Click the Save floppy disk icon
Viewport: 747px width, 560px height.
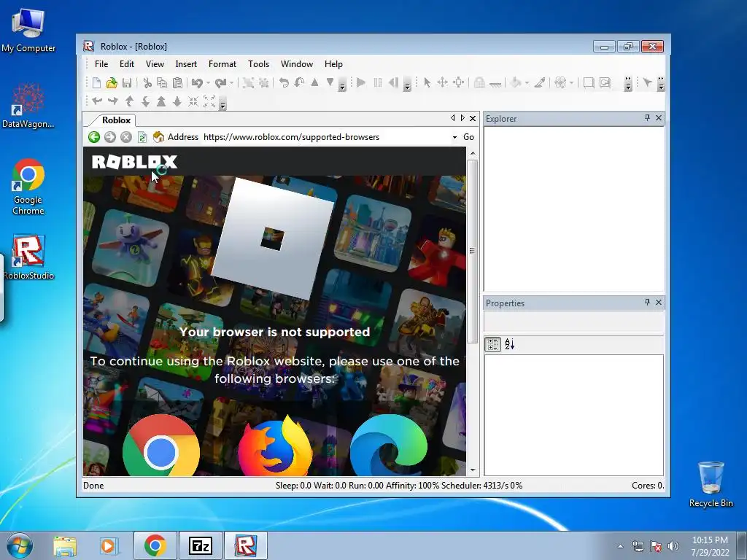click(127, 83)
